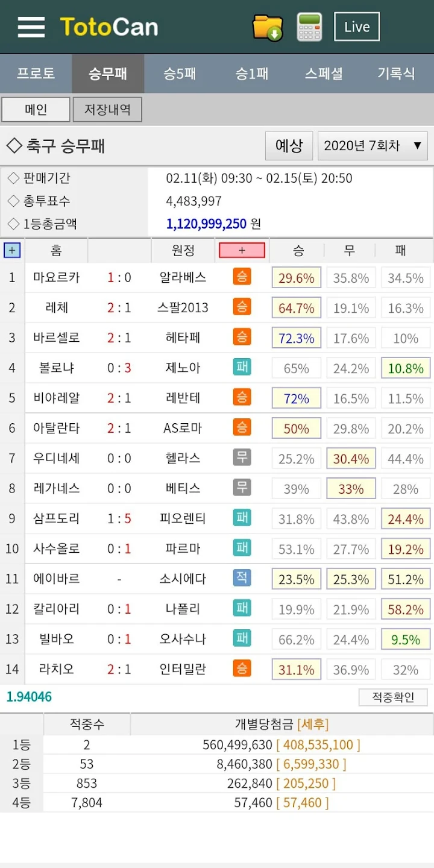Switch to the 스페셜 tab

pos(324,73)
